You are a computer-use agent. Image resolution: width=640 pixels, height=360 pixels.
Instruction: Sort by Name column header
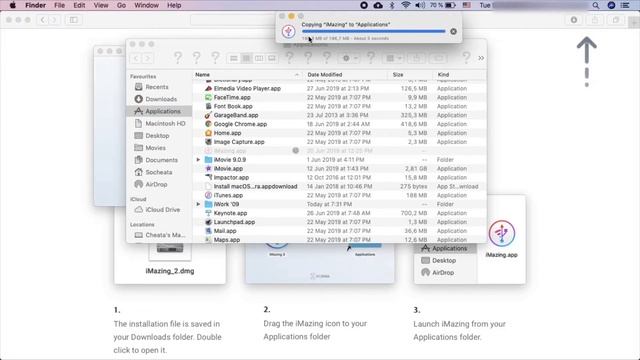(x=247, y=75)
